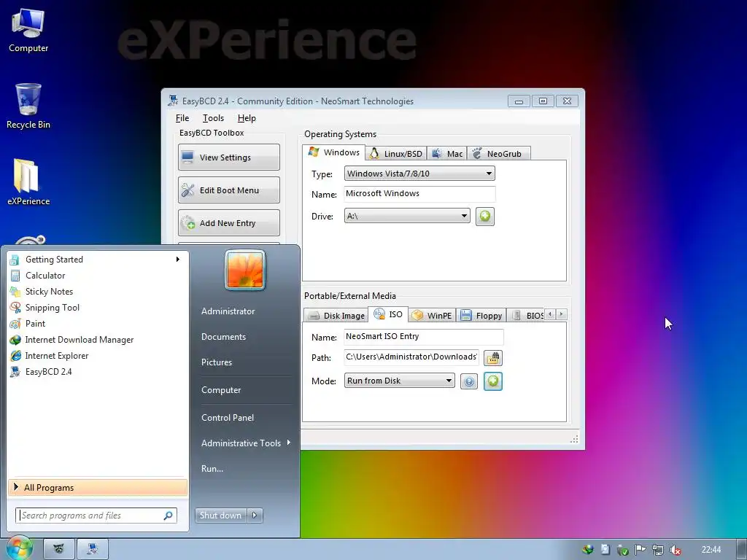
Task: Click the View Settings button
Action: pos(228,157)
